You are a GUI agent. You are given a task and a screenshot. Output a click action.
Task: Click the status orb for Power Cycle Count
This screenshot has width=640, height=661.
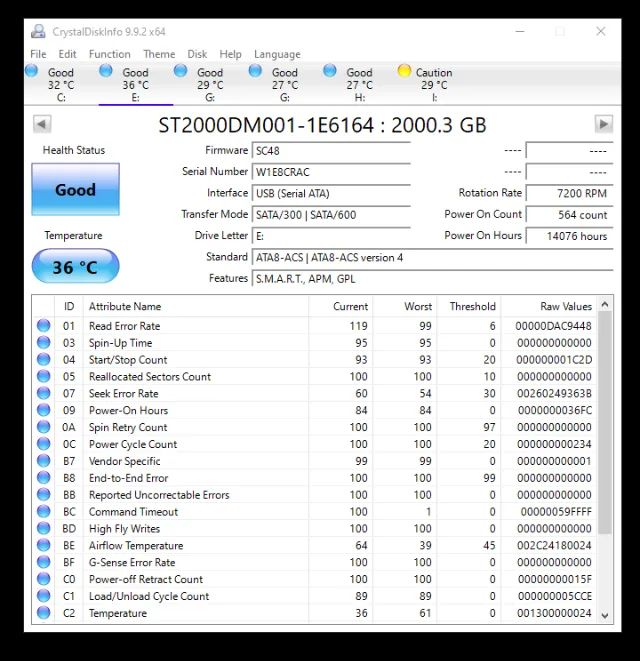click(43, 443)
